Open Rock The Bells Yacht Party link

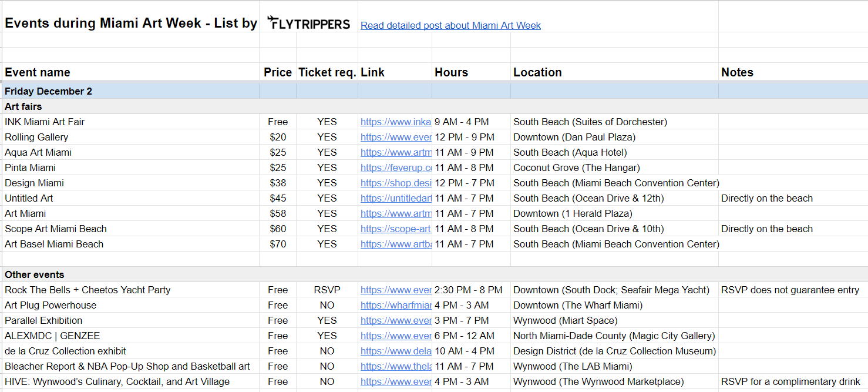[396, 290]
